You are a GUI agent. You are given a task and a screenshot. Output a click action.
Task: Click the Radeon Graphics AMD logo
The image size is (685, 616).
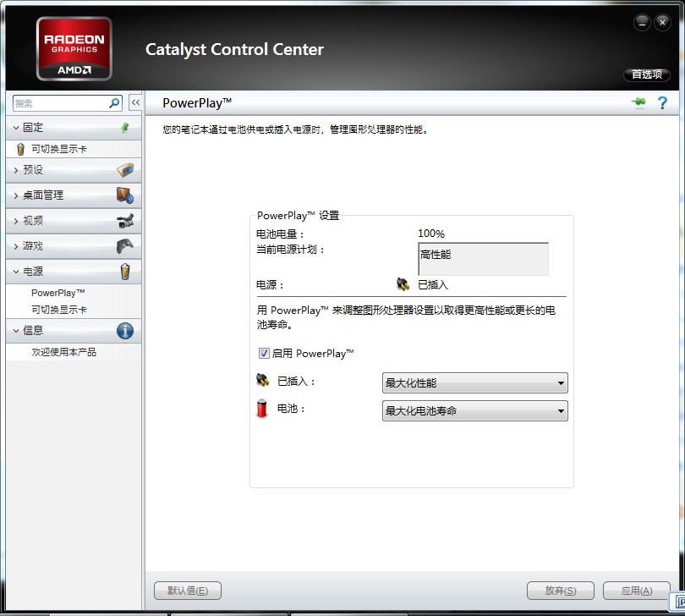tap(74, 48)
